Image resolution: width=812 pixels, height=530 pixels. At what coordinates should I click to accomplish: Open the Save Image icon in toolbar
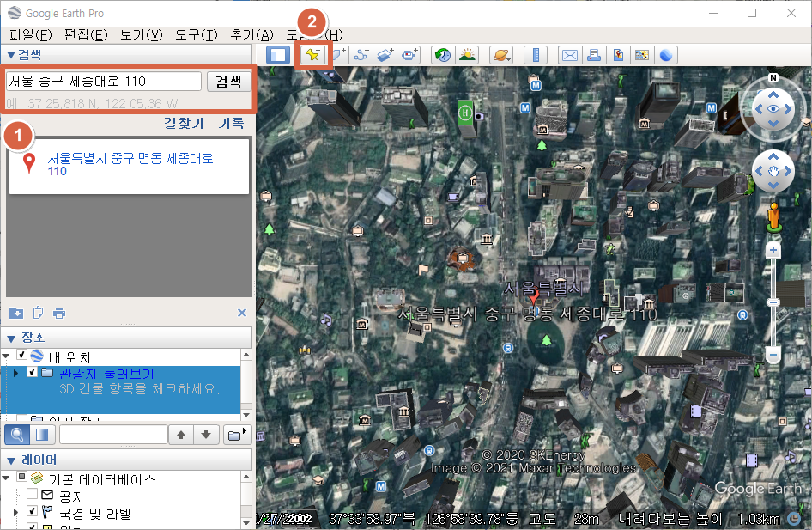coord(618,55)
